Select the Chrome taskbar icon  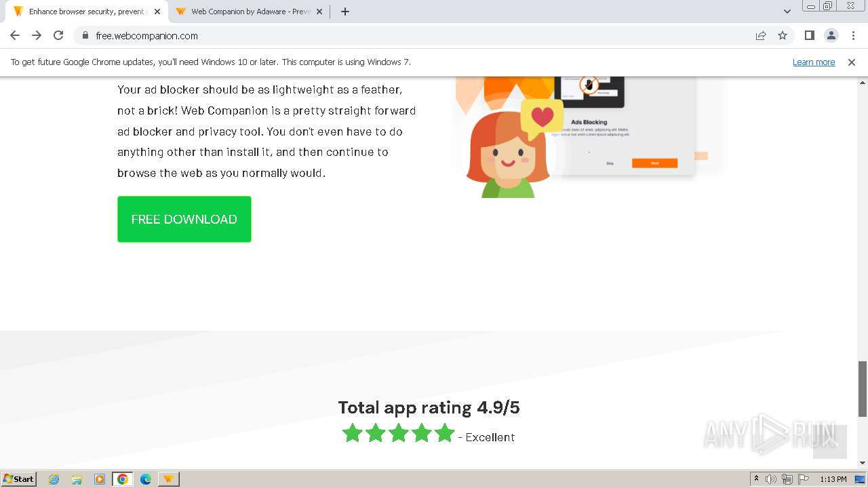pos(122,479)
